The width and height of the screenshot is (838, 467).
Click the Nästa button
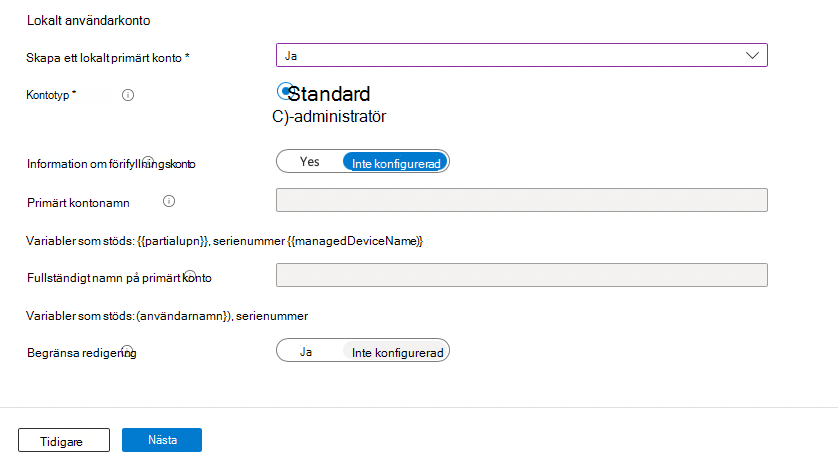162,440
